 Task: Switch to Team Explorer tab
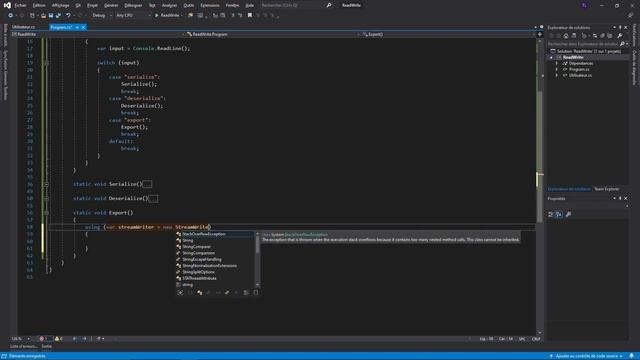coord(607,189)
